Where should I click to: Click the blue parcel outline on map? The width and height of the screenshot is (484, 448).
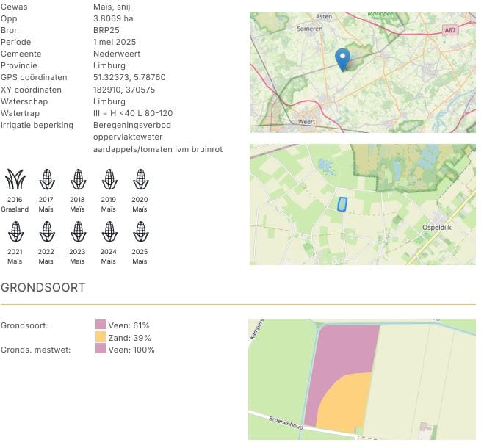(x=341, y=204)
